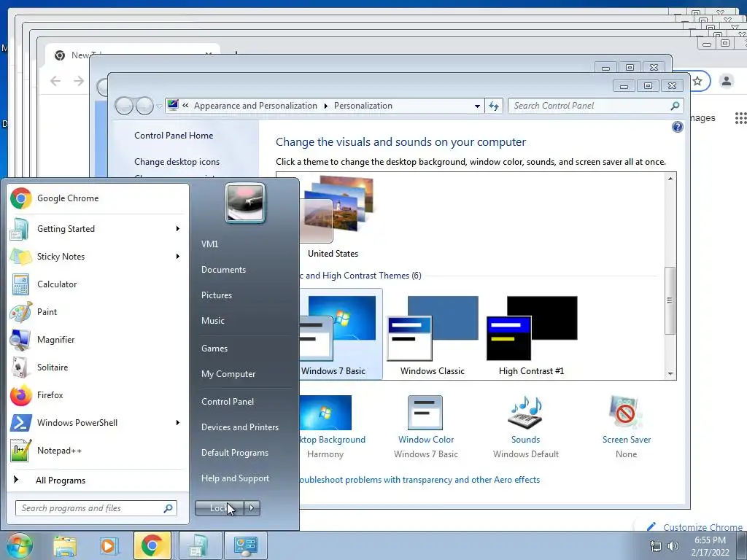747x560 pixels.
Task: Open File Explorer on the taskbar
Action: pyautogui.click(x=65, y=545)
